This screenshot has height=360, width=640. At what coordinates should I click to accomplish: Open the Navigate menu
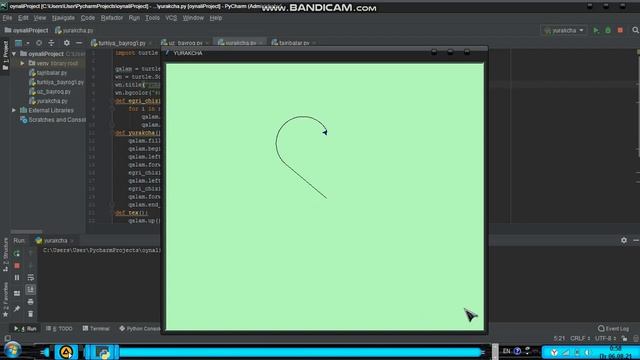(63, 18)
